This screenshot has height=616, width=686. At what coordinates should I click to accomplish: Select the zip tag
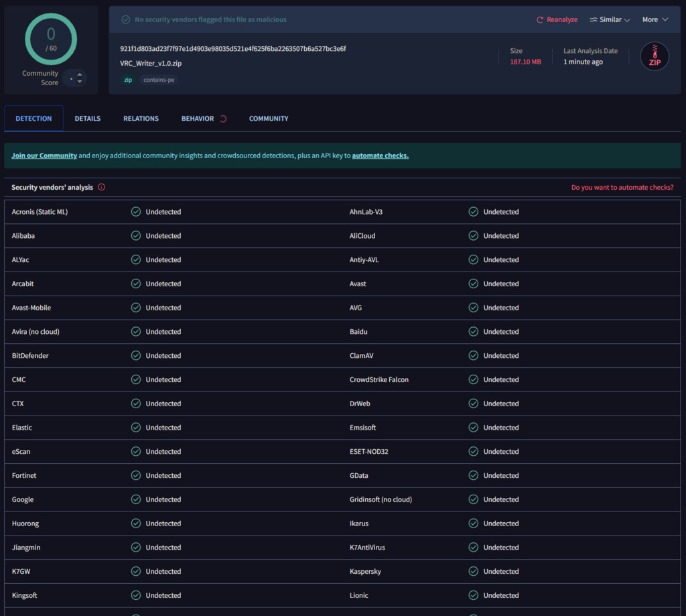coord(128,80)
